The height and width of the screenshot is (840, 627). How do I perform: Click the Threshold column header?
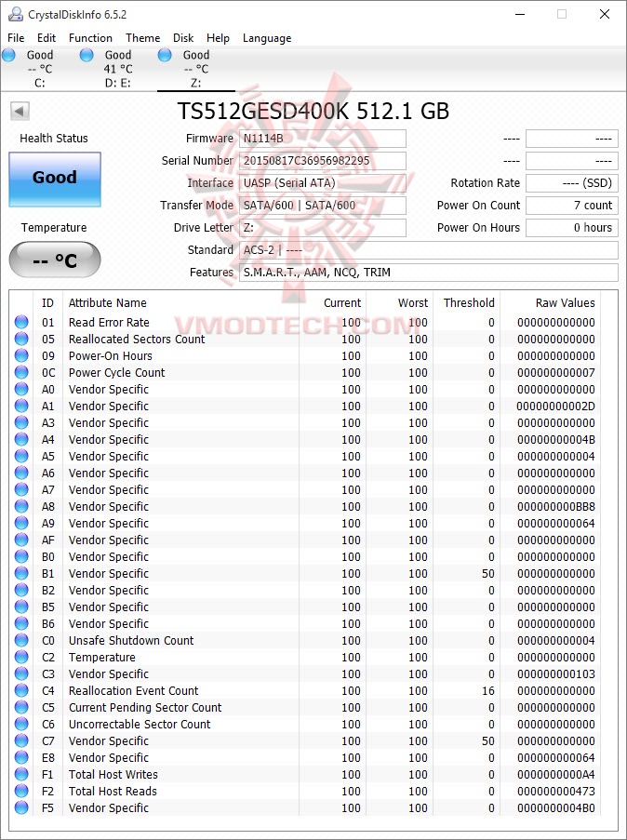click(467, 302)
